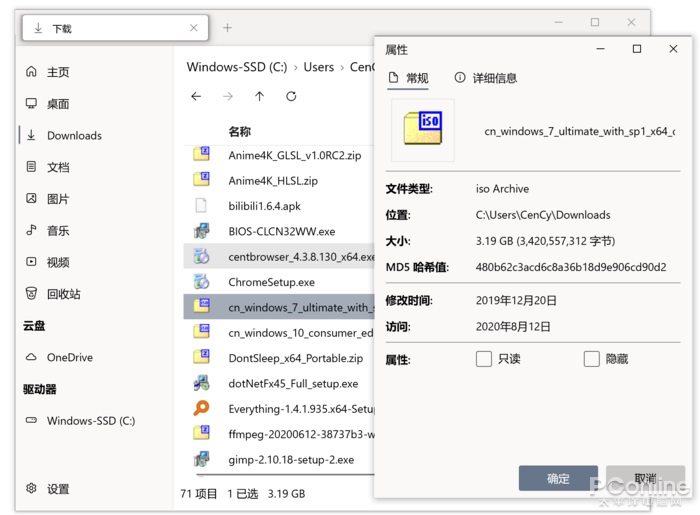Select ffmpeg-20200612 file row

pos(279,434)
